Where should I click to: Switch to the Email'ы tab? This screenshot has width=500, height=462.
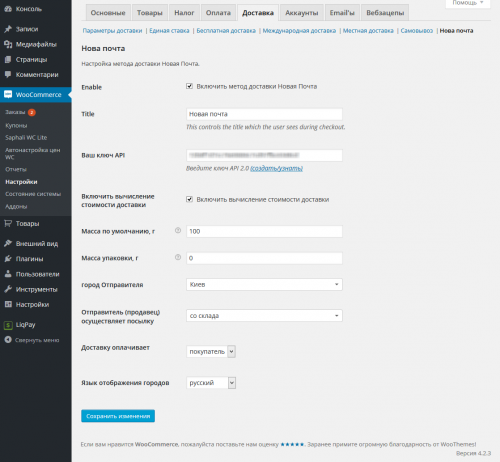point(342,13)
